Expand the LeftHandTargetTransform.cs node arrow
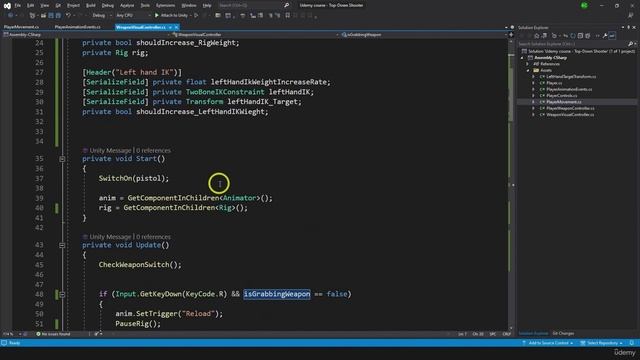Screen dimensions: 640x360 [x=533, y=77]
